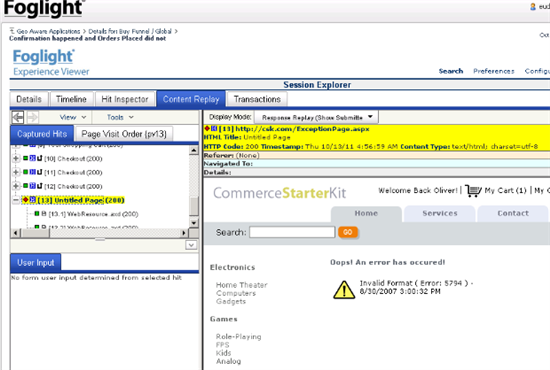Click the green status square beside hit 10

[x=26, y=158]
